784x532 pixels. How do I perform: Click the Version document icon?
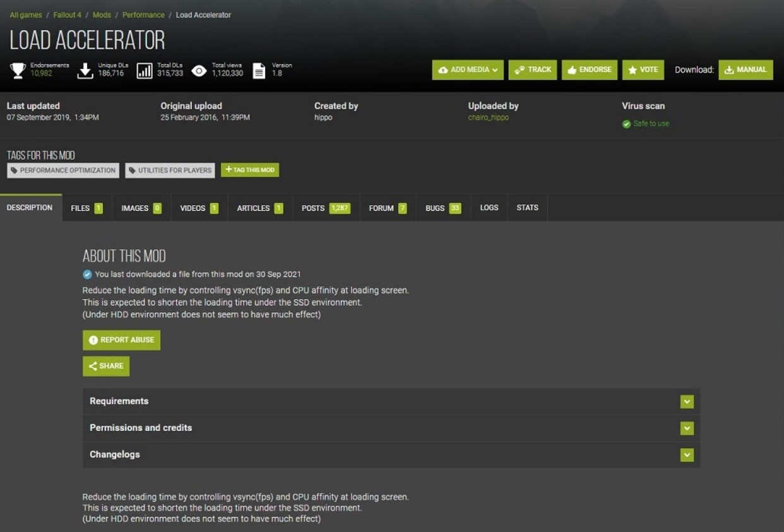[259, 70]
